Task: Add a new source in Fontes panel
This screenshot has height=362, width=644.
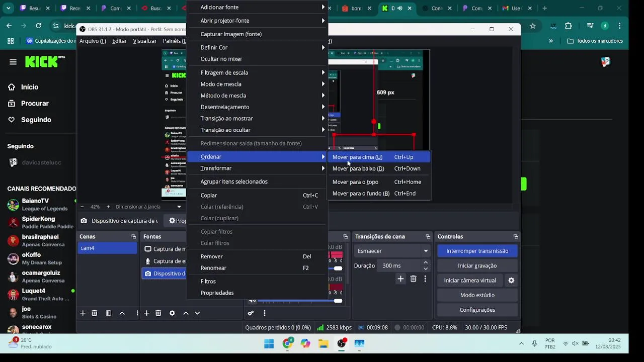Action: 146,313
